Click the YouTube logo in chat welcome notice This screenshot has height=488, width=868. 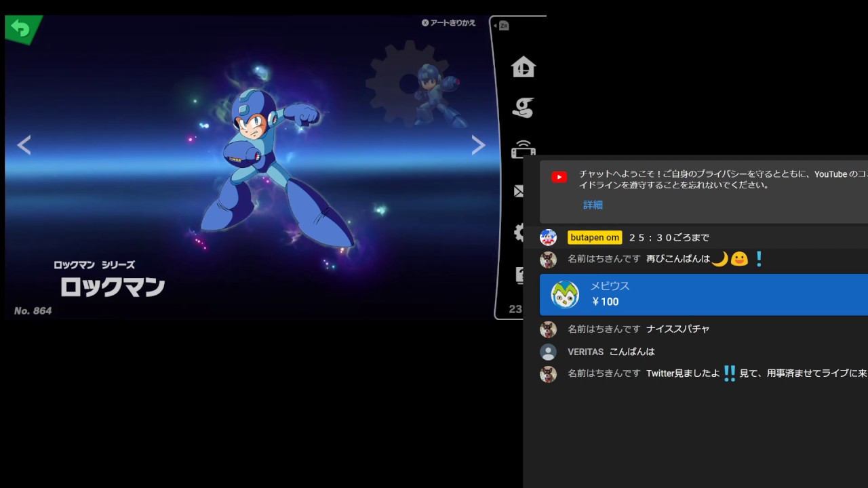pos(559,177)
